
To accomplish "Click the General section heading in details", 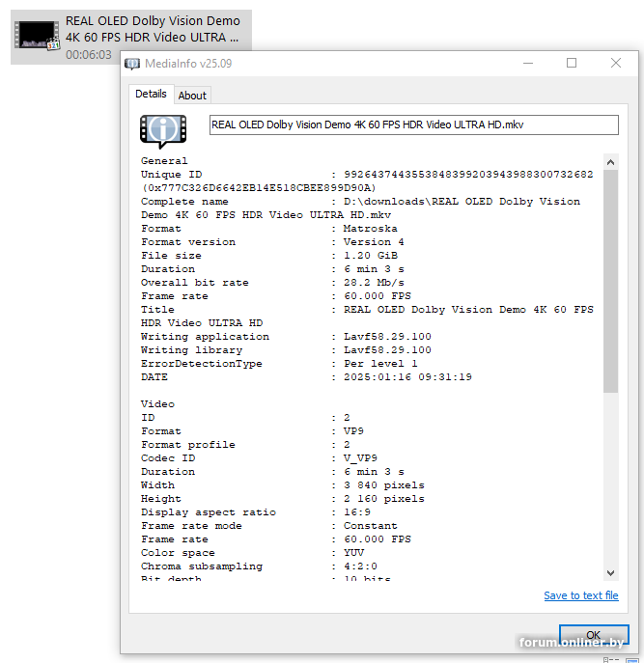I will [x=164, y=161].
